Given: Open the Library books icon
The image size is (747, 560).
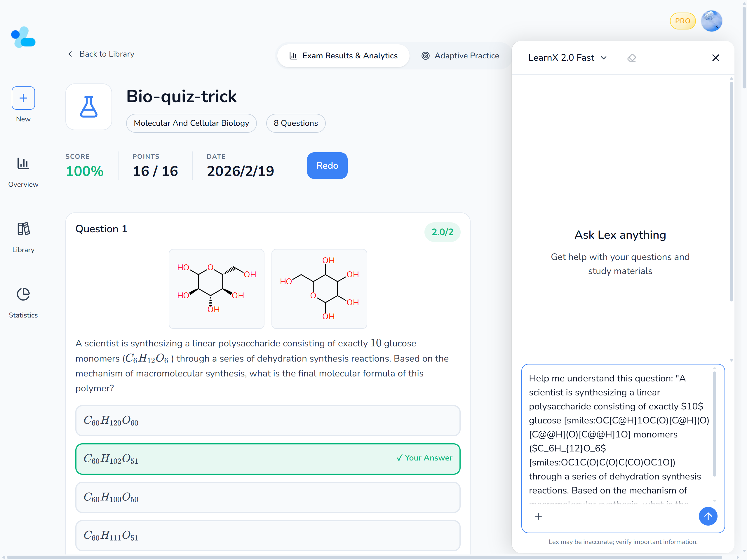Looking at the screenshot, I should (x=23, y=229).
